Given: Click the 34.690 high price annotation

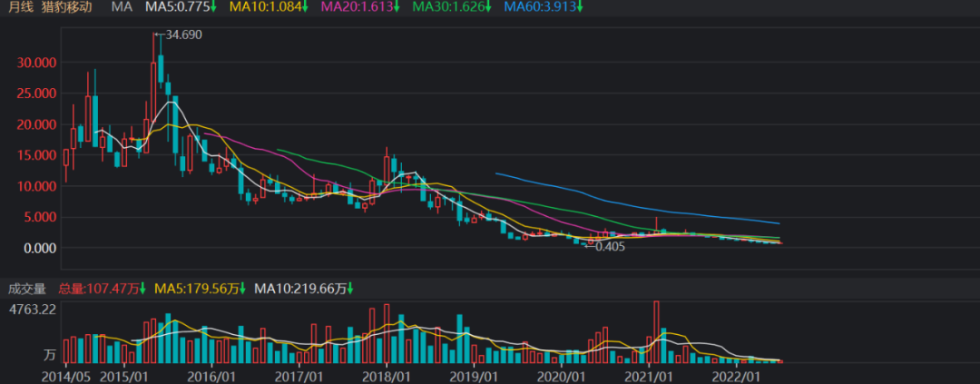Looking at the screenshot, I should [183, 35].
